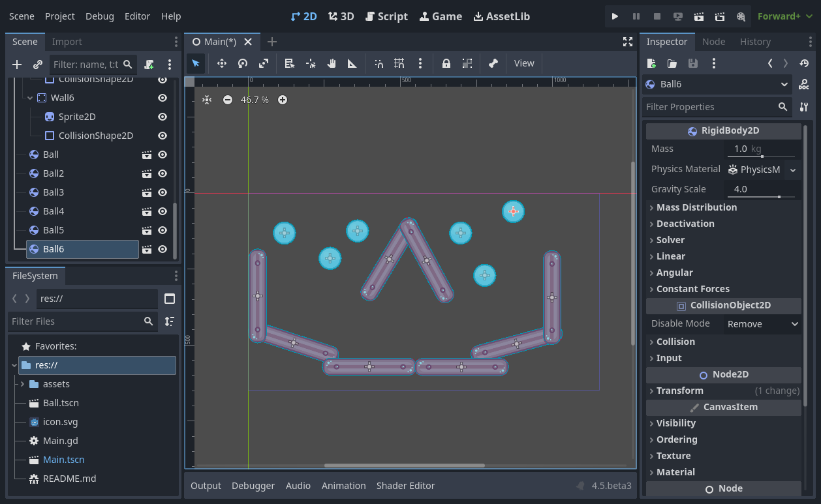This screenshot has width=821, height=504.
Task: Select the Move tool
Action: [x=221, y=63]
